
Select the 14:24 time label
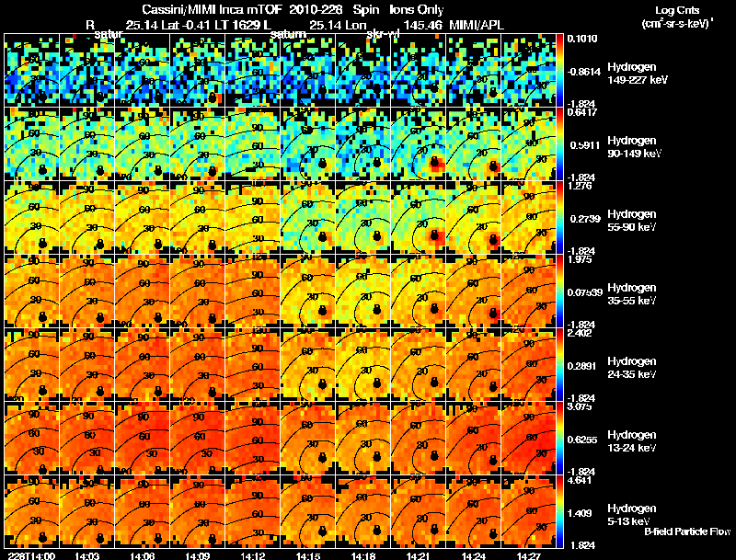(474, 555)
